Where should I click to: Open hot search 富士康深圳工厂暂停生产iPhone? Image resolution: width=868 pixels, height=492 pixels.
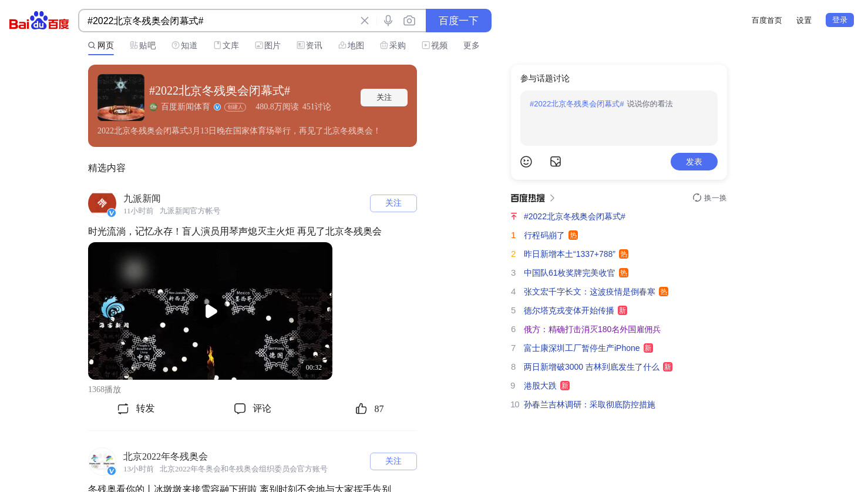click(x=581, y=348)
